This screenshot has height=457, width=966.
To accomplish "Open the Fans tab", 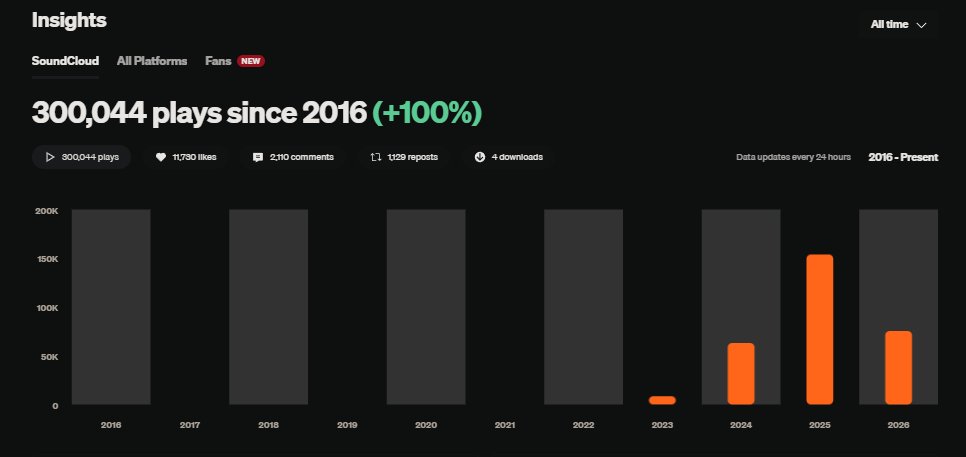I will point(218,61).
